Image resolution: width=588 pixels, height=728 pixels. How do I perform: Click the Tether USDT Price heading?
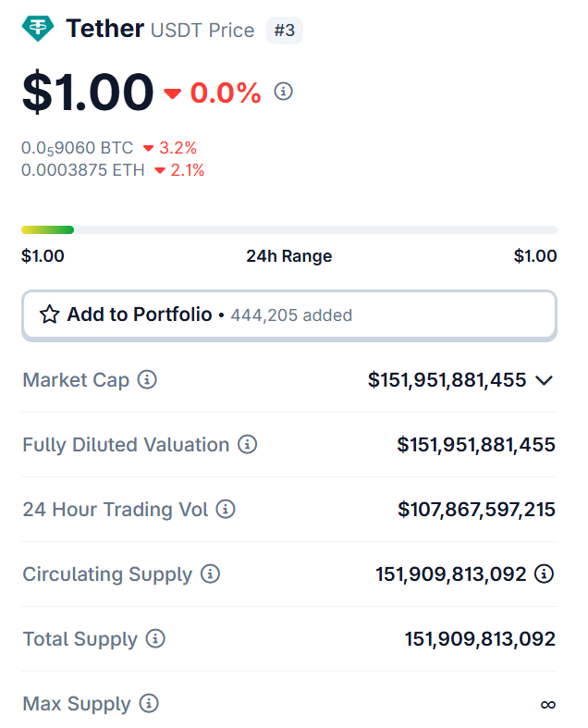(x=160, y=30)
